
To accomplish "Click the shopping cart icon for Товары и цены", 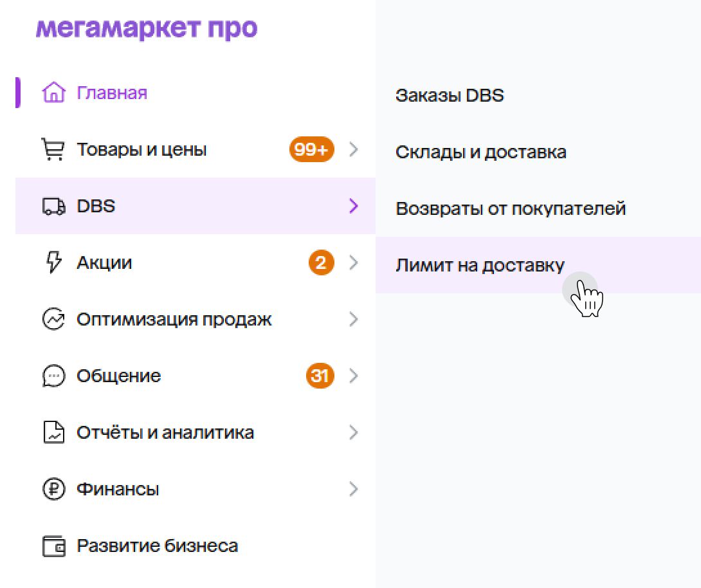I will click(53, 150).
